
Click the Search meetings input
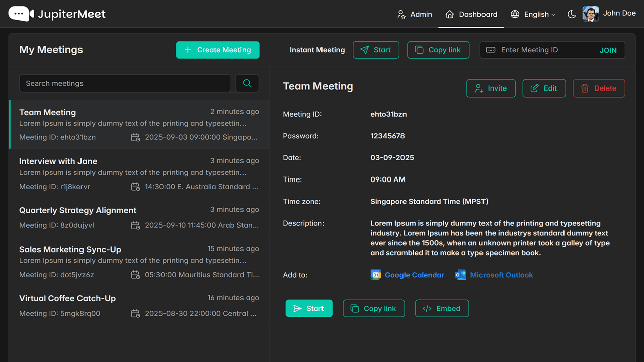(x=125, y=83)
